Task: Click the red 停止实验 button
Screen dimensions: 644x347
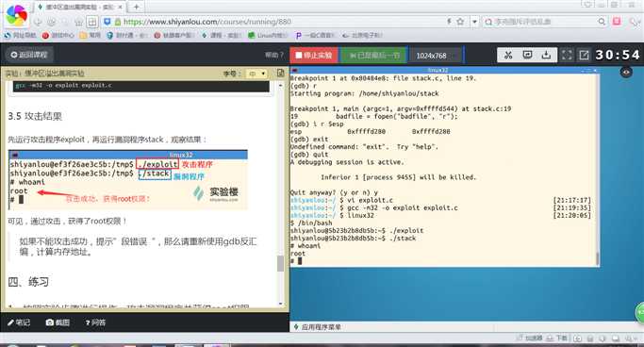Action: [x=314, y=55]
